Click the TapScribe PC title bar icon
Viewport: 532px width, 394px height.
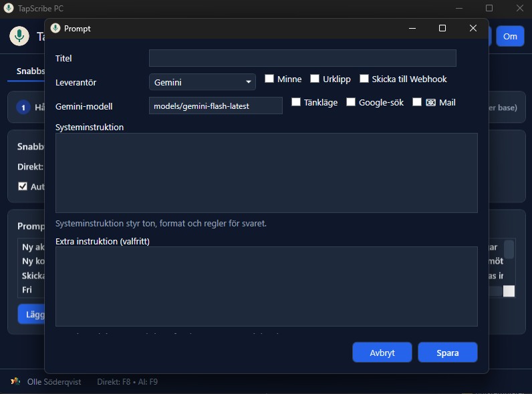[x=9, y=8]
